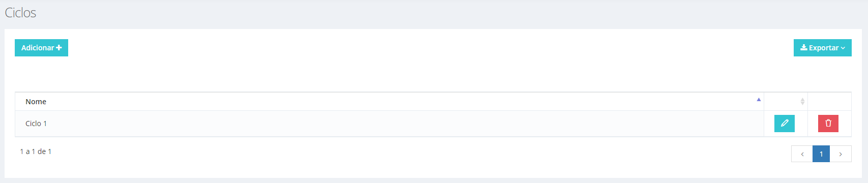Click the "1 a 1 de 1" record summary
The height and width of the screenshot is (183, 868).
click(36, 151)
